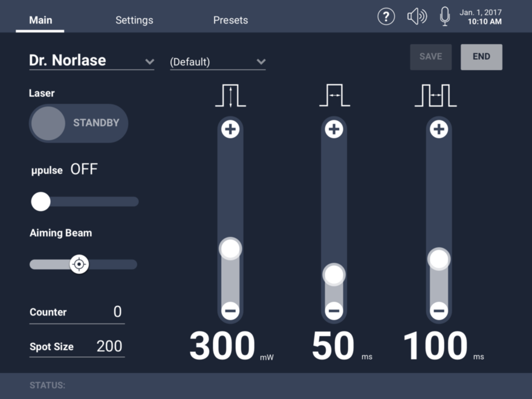Screen dimensions: 532x399
Task: Tap the microphone icon
Action: click(x=445, y=16)
